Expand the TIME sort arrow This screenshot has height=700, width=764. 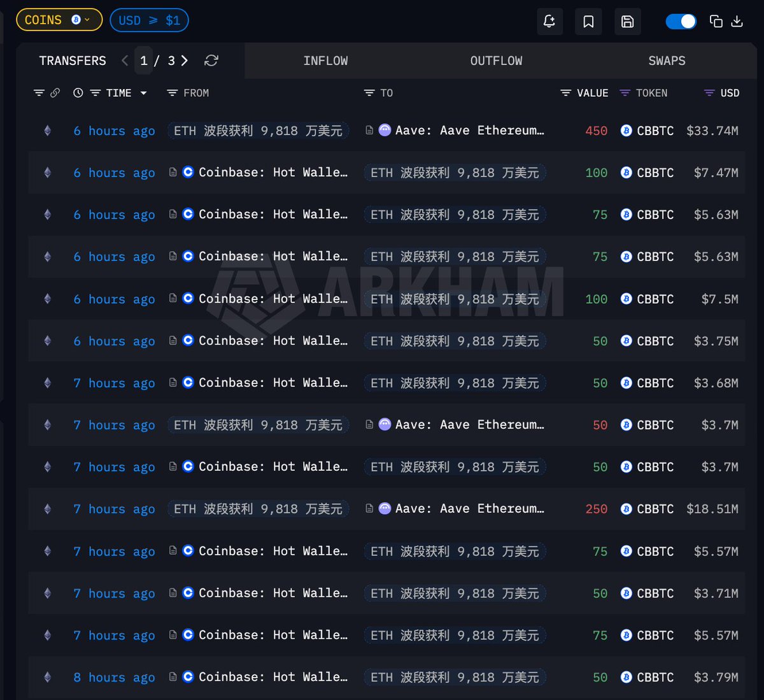tap(144, 93)
